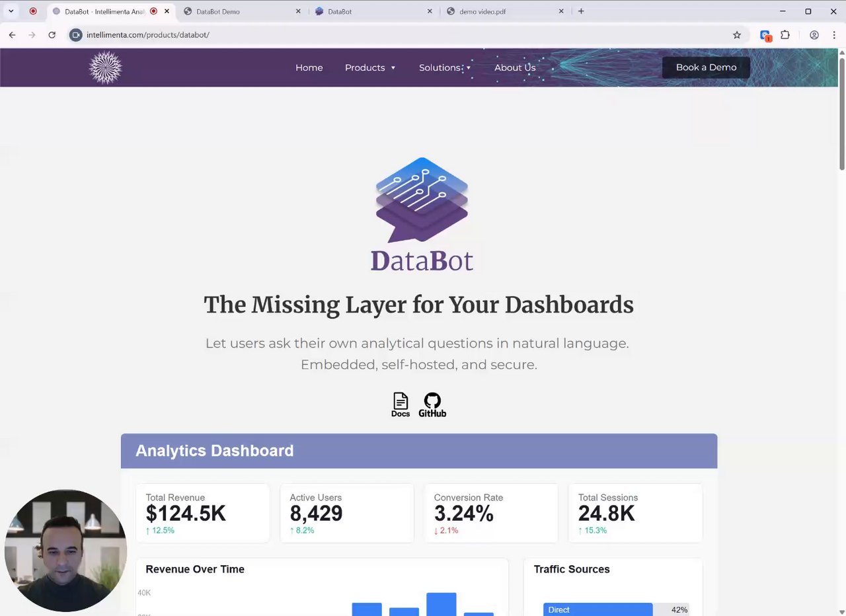Go back with browser back arrow
The width and height of the screenshot is (846, 616).
coord(12,35)
